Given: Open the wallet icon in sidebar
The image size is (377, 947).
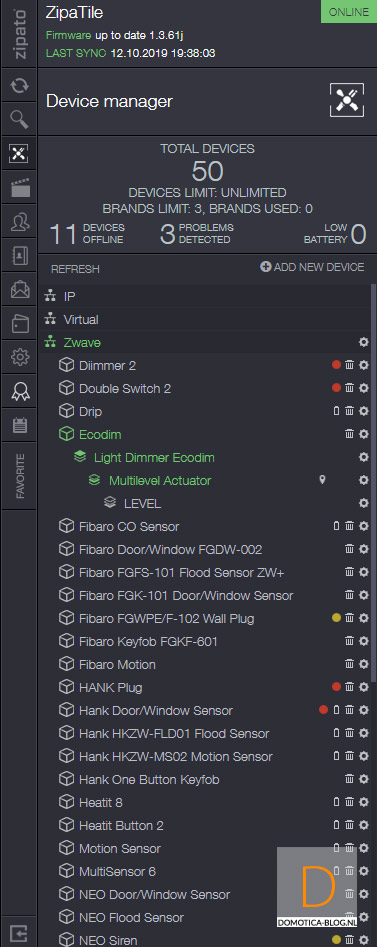Looking at the screenshot, I should pyautogui.click(x=20, y=325).
